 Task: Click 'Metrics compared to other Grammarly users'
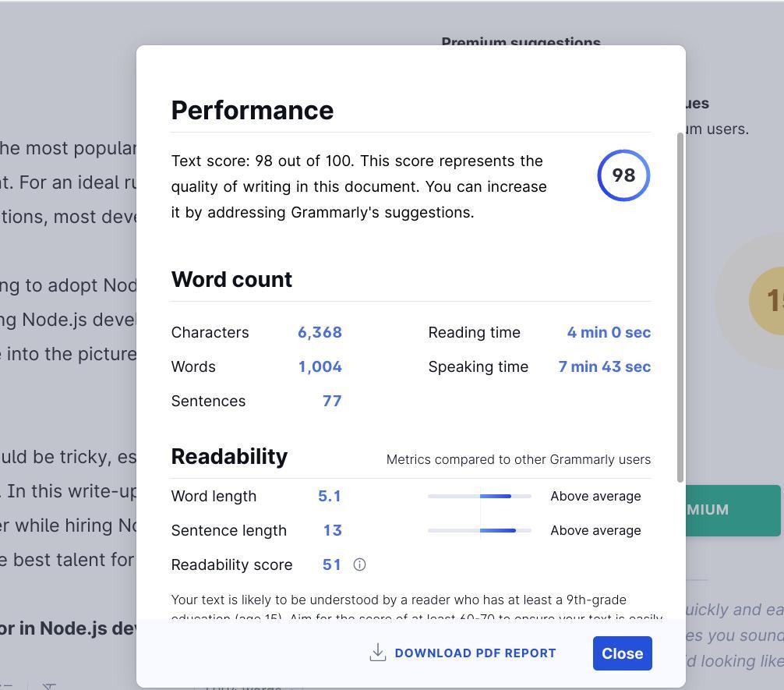518,459
